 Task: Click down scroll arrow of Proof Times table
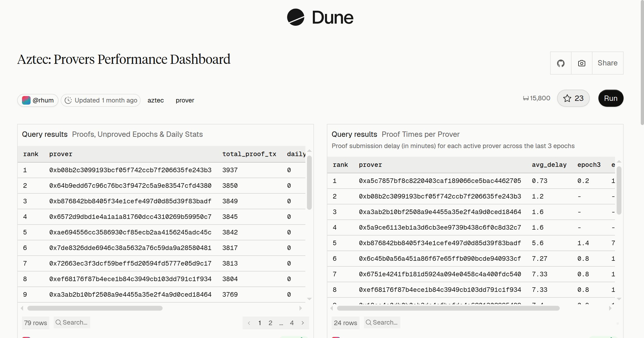click(619, 299)
